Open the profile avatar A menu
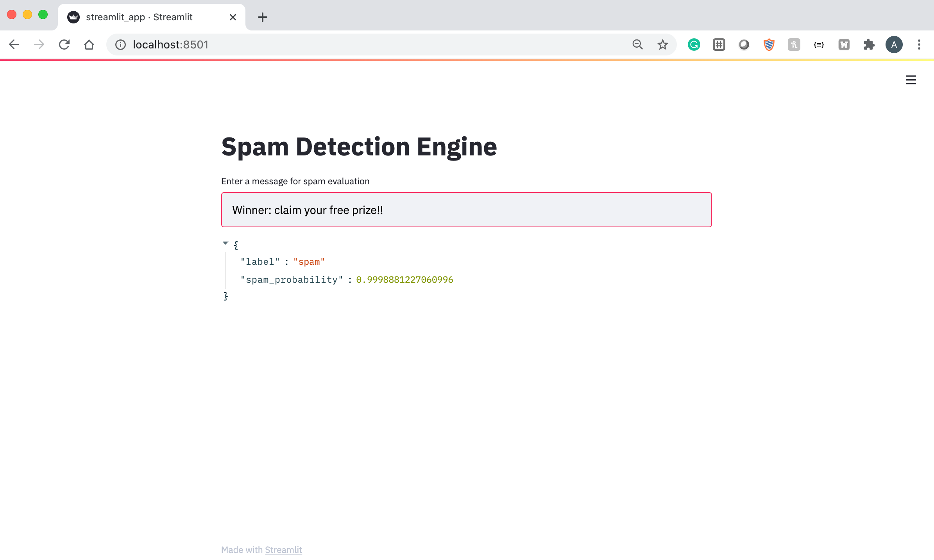Screen dimensions: 934x560 (894, 45)
